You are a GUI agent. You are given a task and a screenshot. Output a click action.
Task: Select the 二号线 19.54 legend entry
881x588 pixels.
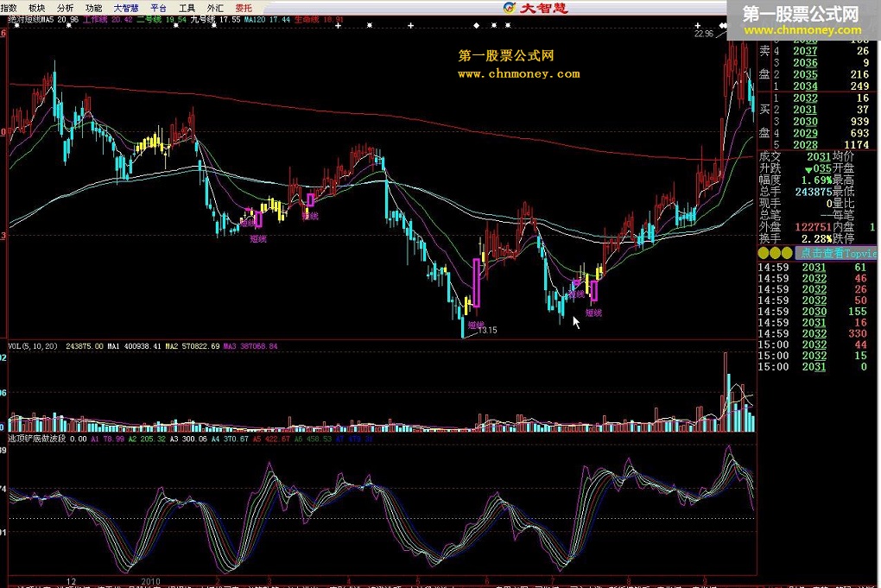coord(162,19)
